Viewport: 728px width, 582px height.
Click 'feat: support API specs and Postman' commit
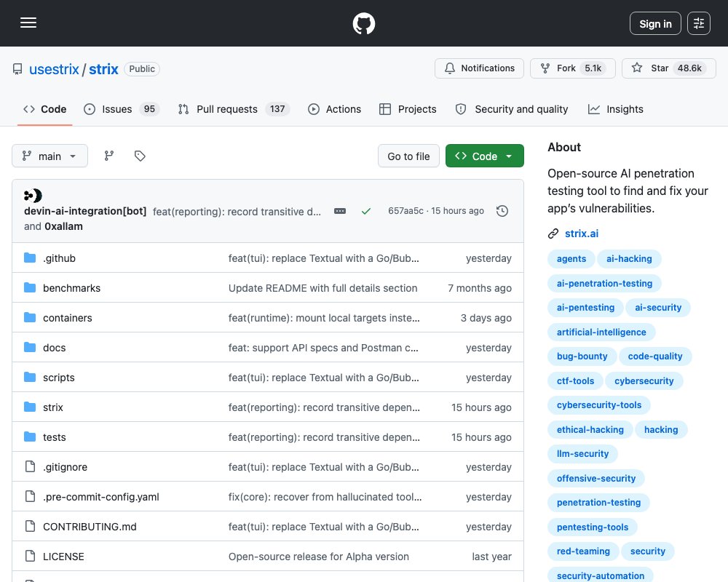coord(323,348)
